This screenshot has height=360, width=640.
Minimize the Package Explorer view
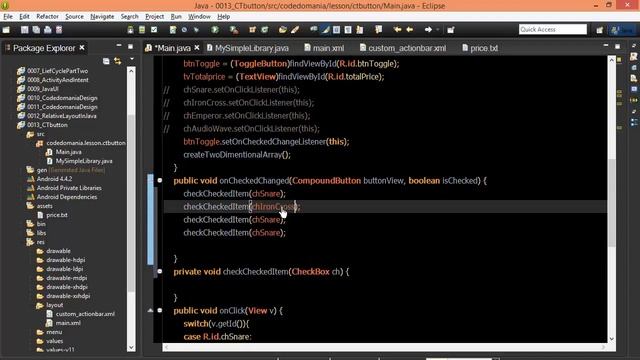[119, 46]
